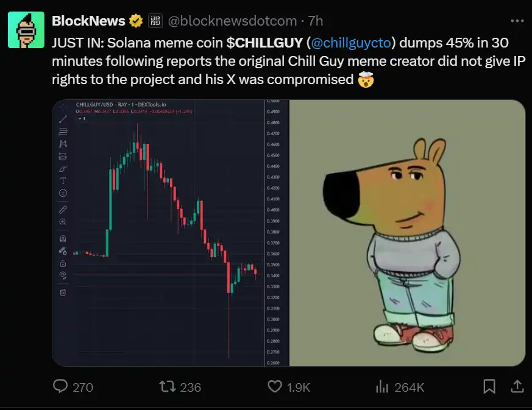
Task: Bookmark this tweet
Action: coord(489,386)
